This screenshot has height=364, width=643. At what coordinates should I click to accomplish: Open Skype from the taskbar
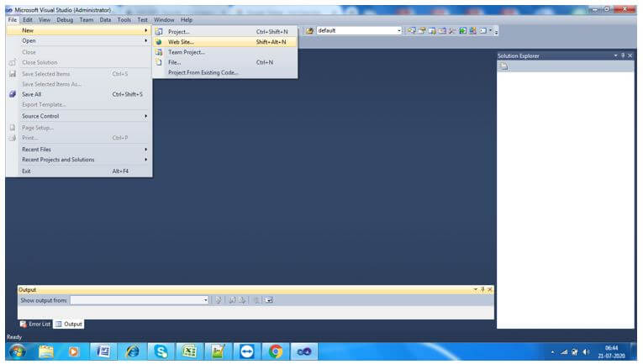coord(161,351)
